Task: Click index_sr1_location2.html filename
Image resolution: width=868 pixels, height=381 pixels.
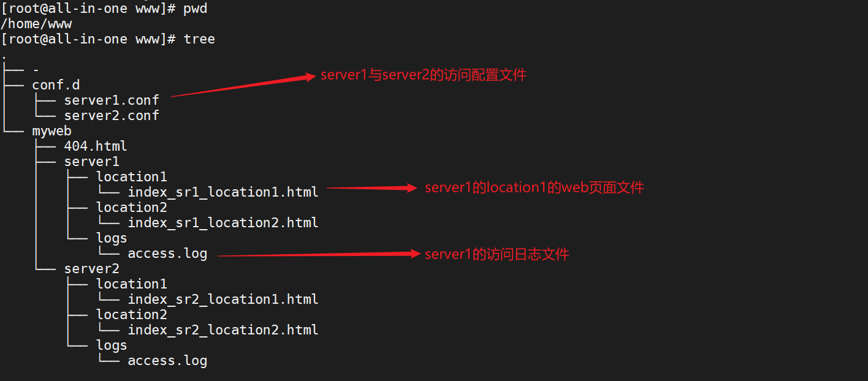Action: point(223,222)
